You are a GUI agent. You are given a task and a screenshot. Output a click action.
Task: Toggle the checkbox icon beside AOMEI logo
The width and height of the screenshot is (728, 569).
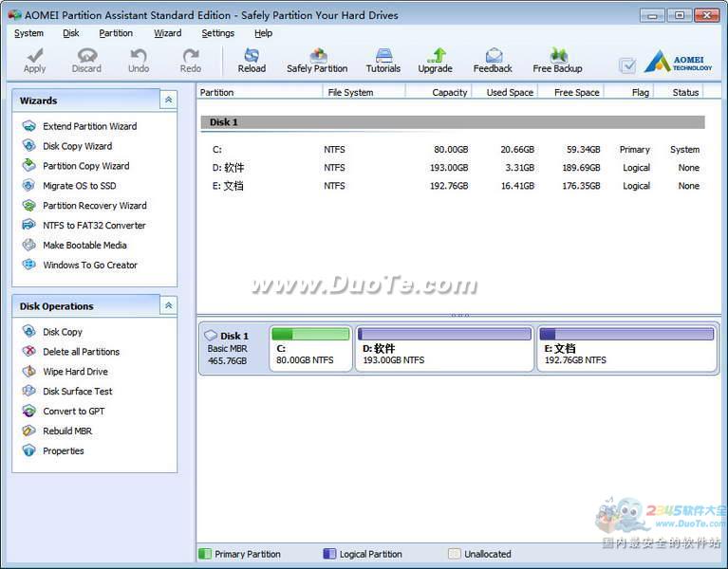[627, 65]
